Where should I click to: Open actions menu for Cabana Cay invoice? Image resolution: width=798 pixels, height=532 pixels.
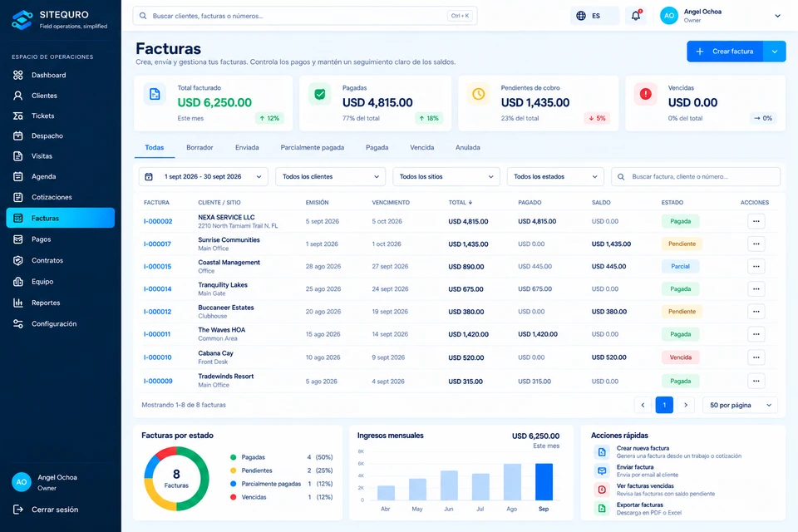tap(756, 357)
